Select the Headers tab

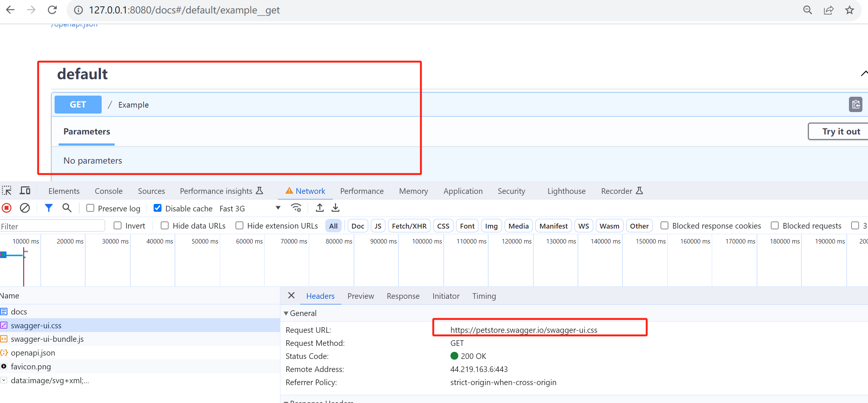point(320,296)
